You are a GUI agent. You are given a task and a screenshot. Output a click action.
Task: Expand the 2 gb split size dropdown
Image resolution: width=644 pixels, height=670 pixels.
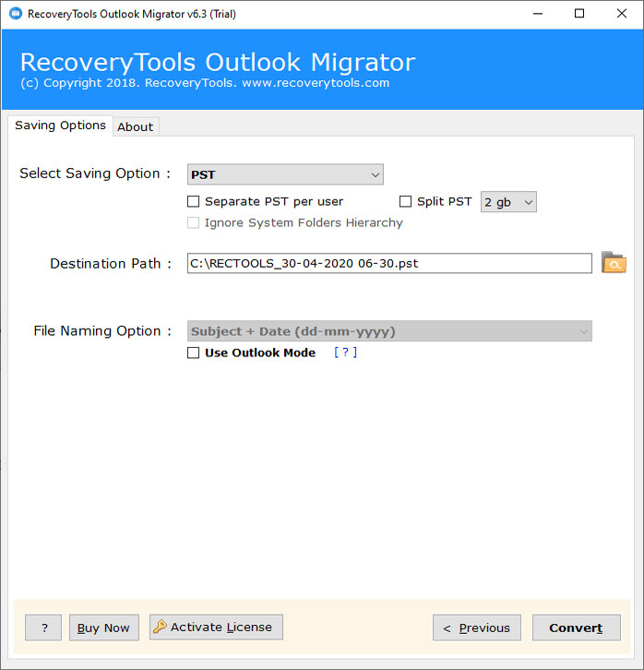[x=508, y=202]
